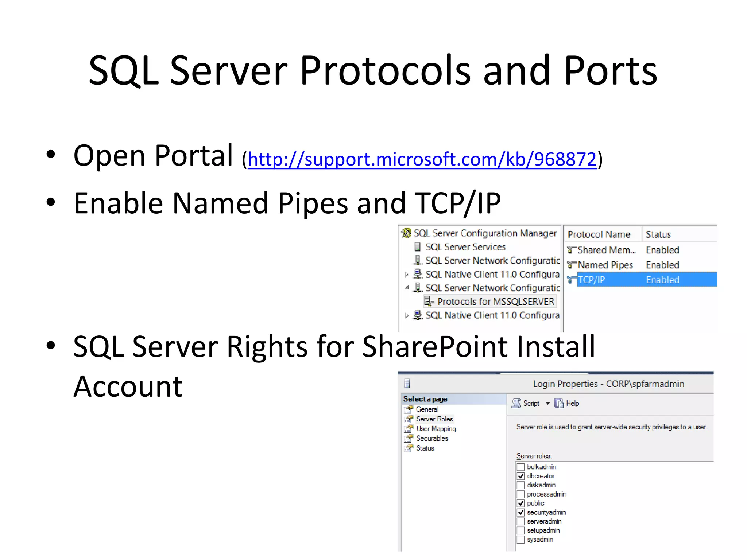Click the Script toolbar icon
The height and width of the screenshot is (560, 747).
(x=516, y=403)
